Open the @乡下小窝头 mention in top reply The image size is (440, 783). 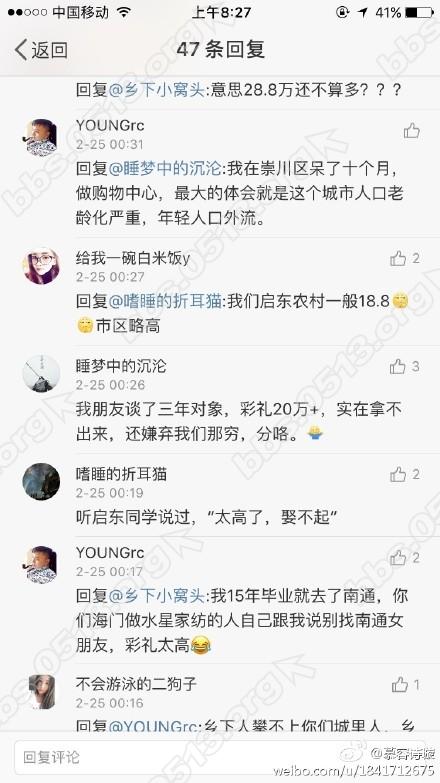tap(156, 90)
